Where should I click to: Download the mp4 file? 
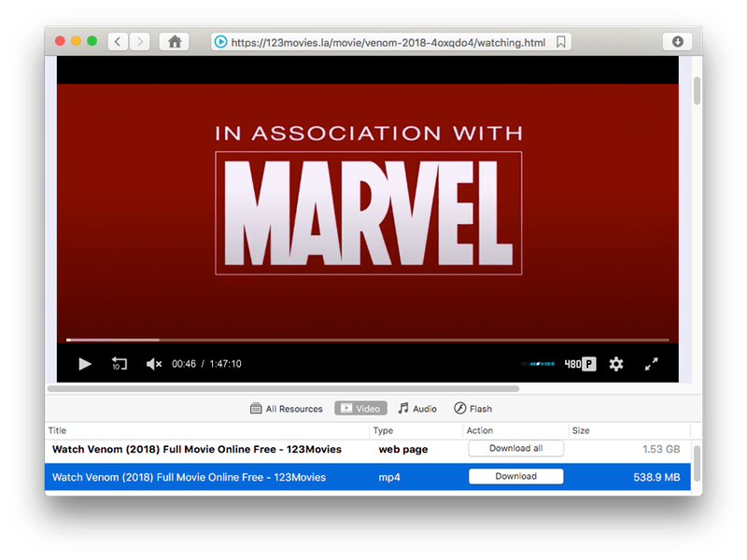[x=516, y=477]
